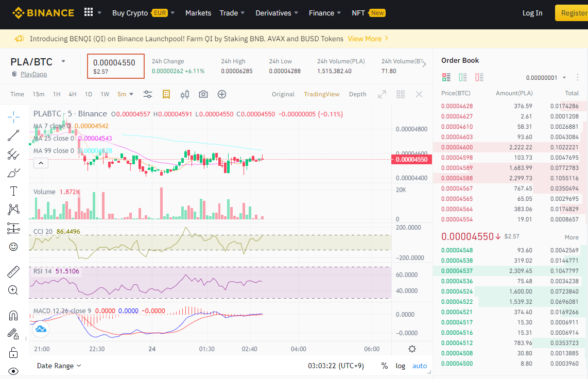Expand the Date Range dropdown
588x379 pixels.
click(59, 366)
